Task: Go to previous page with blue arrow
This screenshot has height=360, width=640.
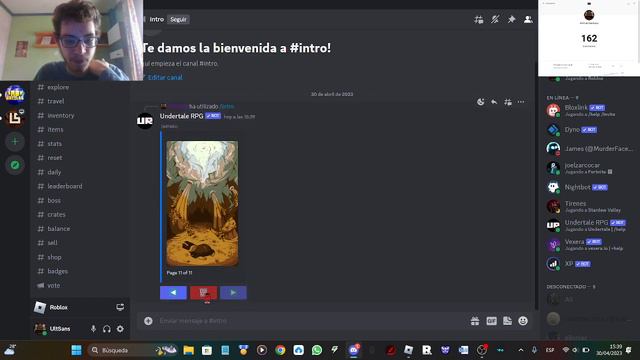Action: (x=173, y=293)
